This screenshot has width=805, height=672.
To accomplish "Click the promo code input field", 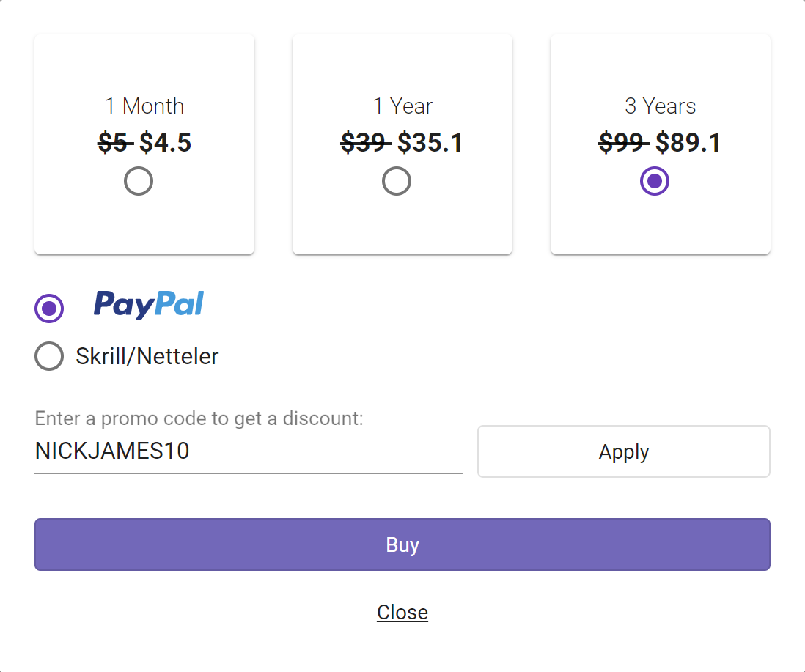I will 249,451.
